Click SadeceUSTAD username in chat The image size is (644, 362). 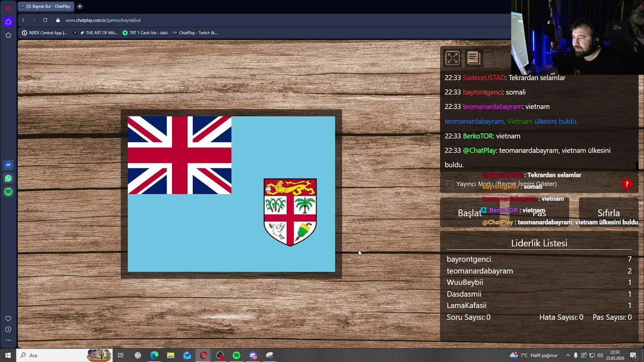click(484, 78)
